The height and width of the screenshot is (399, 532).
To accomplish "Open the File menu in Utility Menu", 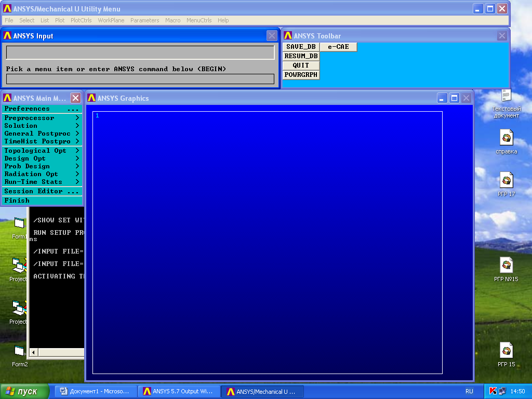I will pyautogui.click(x=9, y=20).
